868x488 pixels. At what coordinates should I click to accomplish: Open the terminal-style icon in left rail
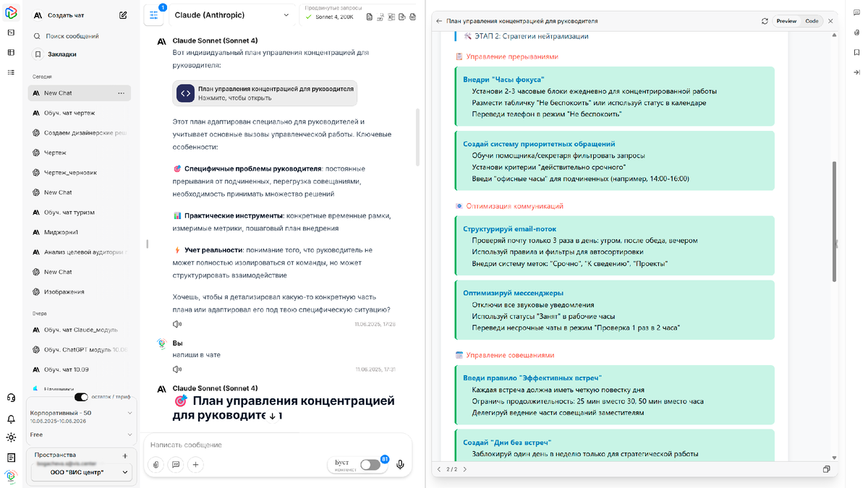(11, 33)
